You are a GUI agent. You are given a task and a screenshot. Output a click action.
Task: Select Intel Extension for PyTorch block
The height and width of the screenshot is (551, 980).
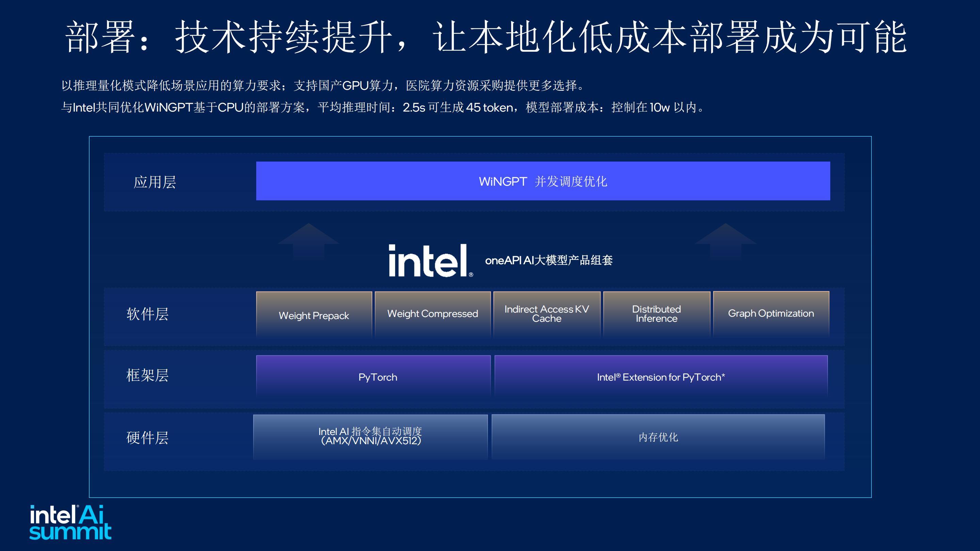pyautogui.click(x=661, y=377)
